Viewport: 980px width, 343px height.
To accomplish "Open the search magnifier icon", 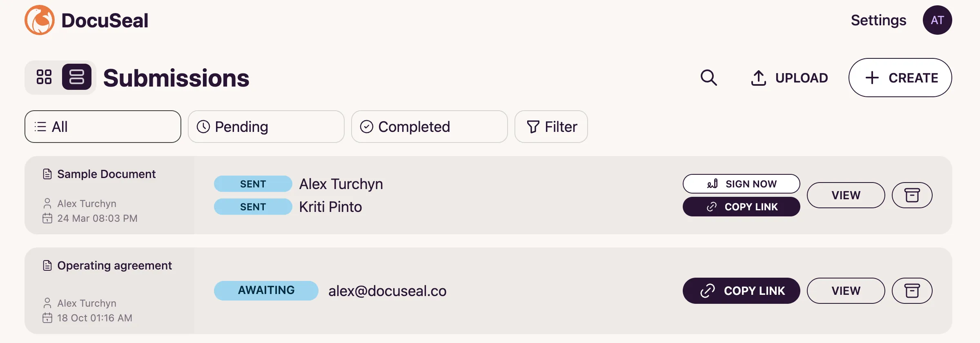I will 708,78.
